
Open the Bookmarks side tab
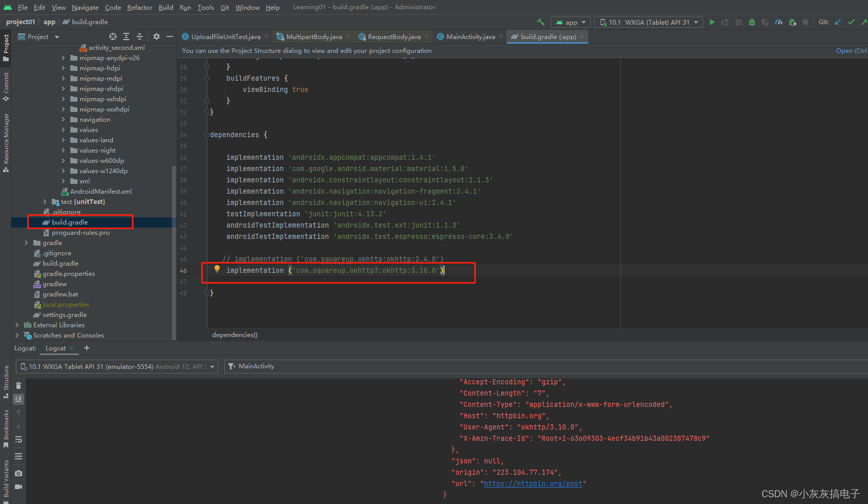6,428
